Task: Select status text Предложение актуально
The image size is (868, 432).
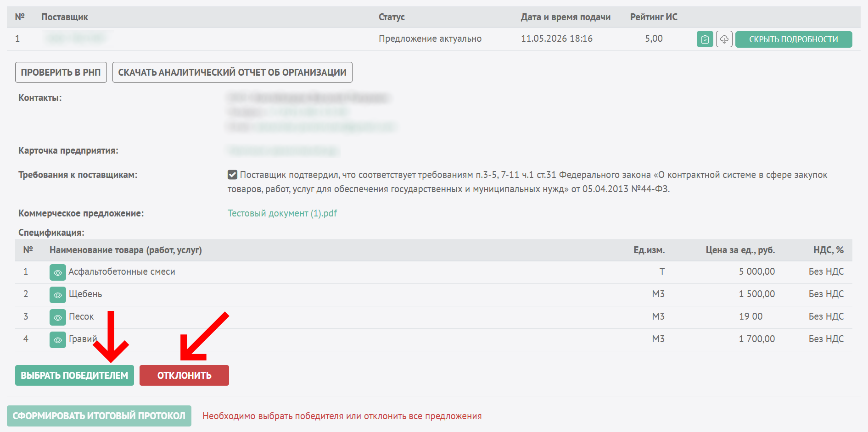Action: [430, 39]
